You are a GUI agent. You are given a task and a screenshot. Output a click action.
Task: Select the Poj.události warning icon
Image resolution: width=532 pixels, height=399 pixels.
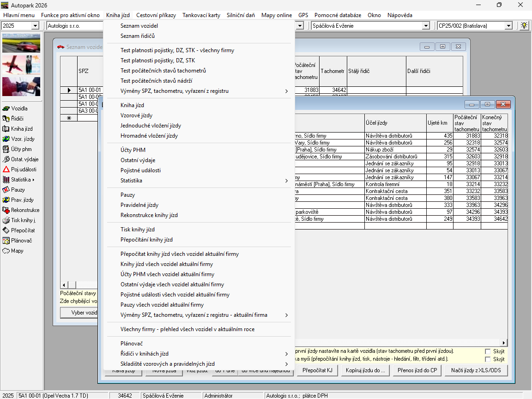[6, 169]
